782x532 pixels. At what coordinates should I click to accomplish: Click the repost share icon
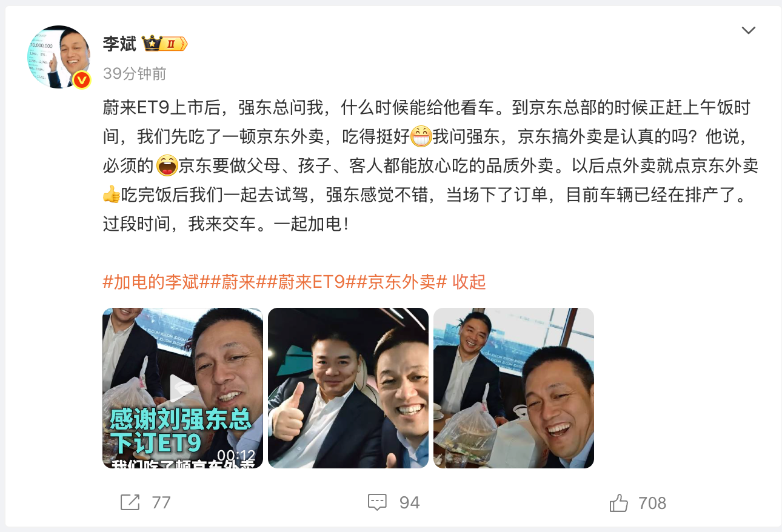click(130, 502)
